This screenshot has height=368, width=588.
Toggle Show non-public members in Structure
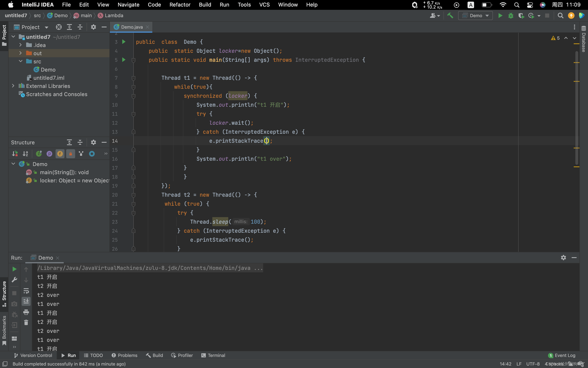pyautogui.click(x=70, y=154)
